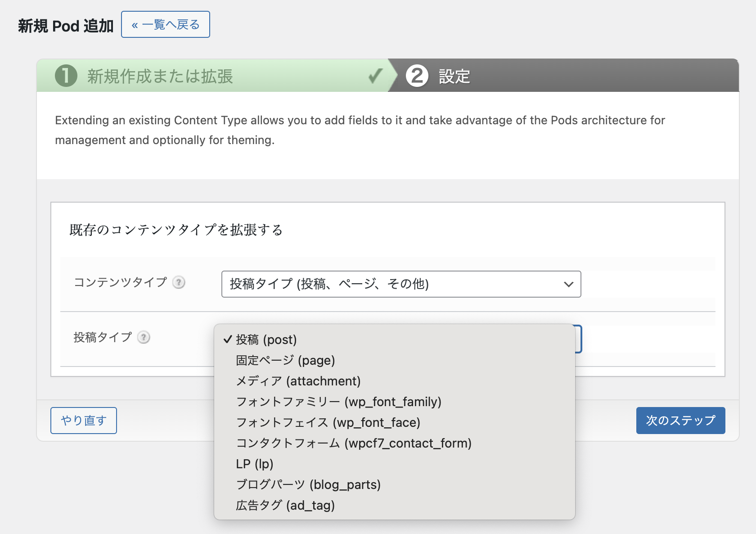This screenshot has height=534, width=756.
Task: Choose LP (lp) post type
Action: pyautogui.click(x=255, y=464)
